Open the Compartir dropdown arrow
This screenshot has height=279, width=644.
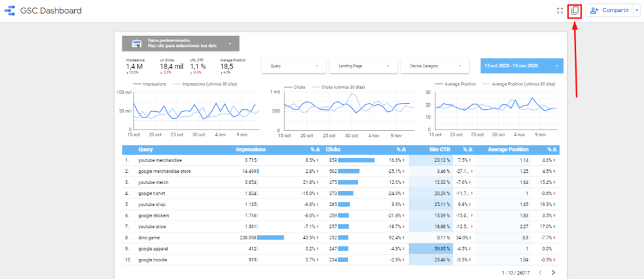pos(636,11)
